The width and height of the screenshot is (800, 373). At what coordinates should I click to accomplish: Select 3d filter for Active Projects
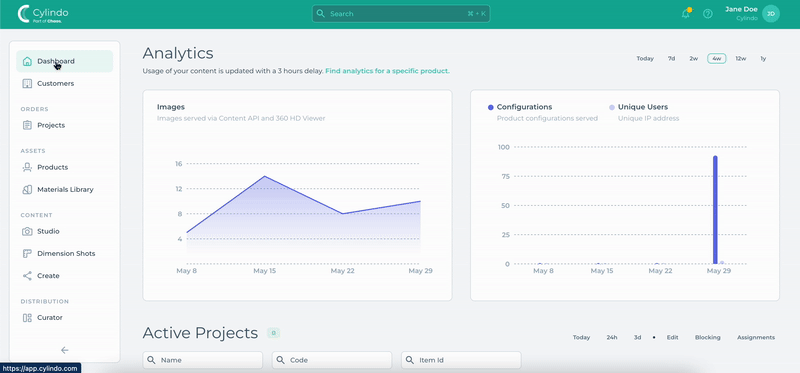(x=638, y=338)
